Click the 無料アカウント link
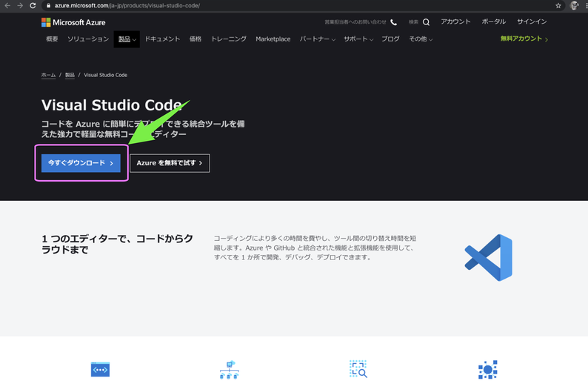Screen dimensions: 588x381 (524, 39)
